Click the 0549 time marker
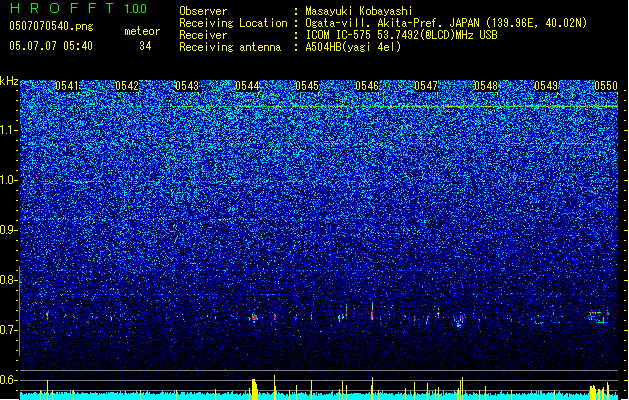 coord(546,86)
